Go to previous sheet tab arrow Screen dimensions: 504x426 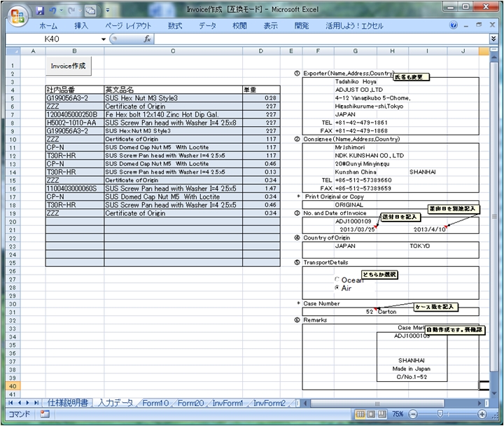(x=20, y=403)
